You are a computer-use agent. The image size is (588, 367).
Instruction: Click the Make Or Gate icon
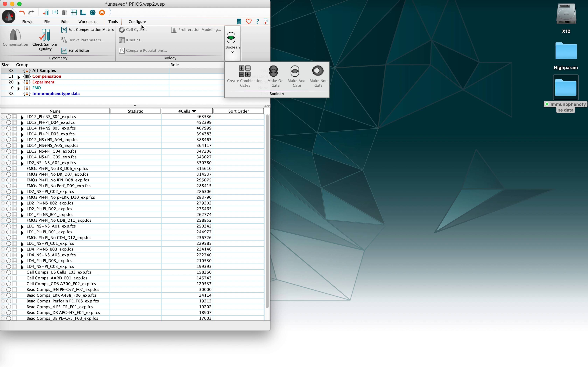pos(274,71)
